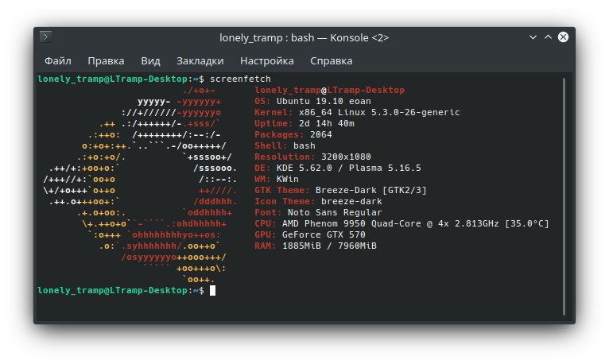Open the Файл menu

[x=58, y=61]
